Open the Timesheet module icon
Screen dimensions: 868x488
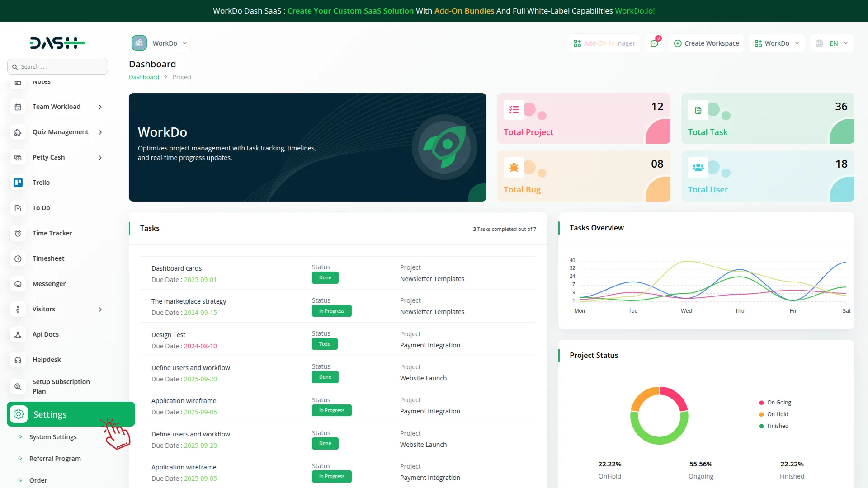tap(18, 258)
